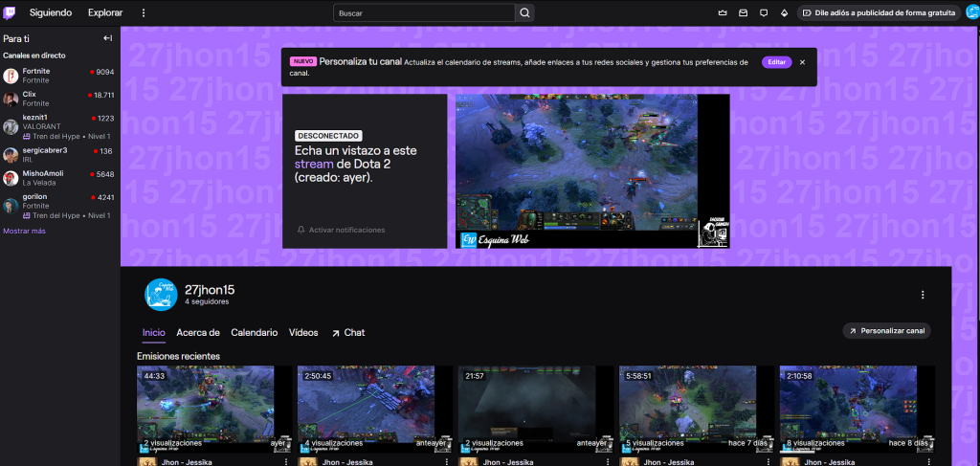Dismiss the Personaliza tu canal banner
The height and width of the screenshot is (466, 980).
pyautogui.click(x=803, y=62)
